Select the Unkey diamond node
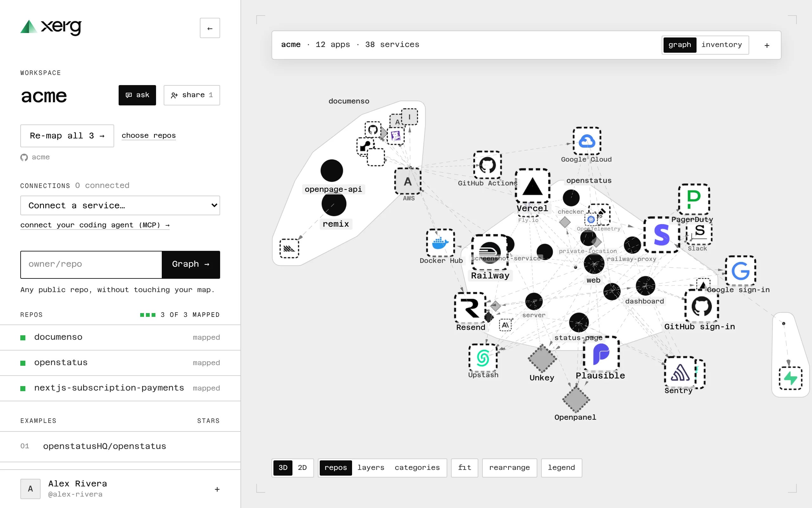This screenshot has height=508, width=812. coord(542,358)
